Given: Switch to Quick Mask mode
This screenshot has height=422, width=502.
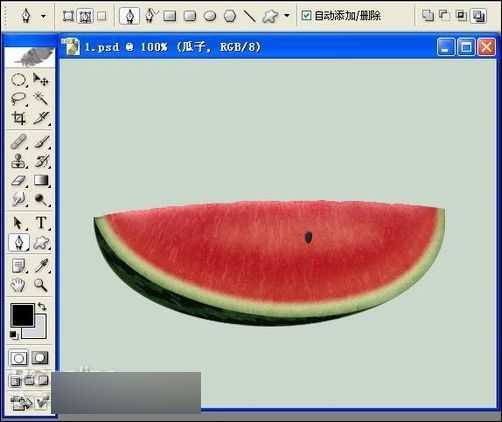Looking at the screenshot, I should (40, 358).
